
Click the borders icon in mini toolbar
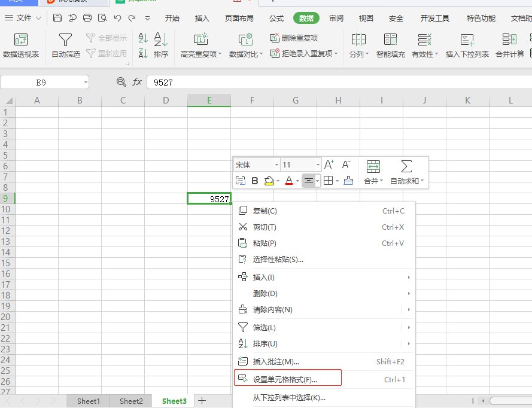(x=328, y=181)
